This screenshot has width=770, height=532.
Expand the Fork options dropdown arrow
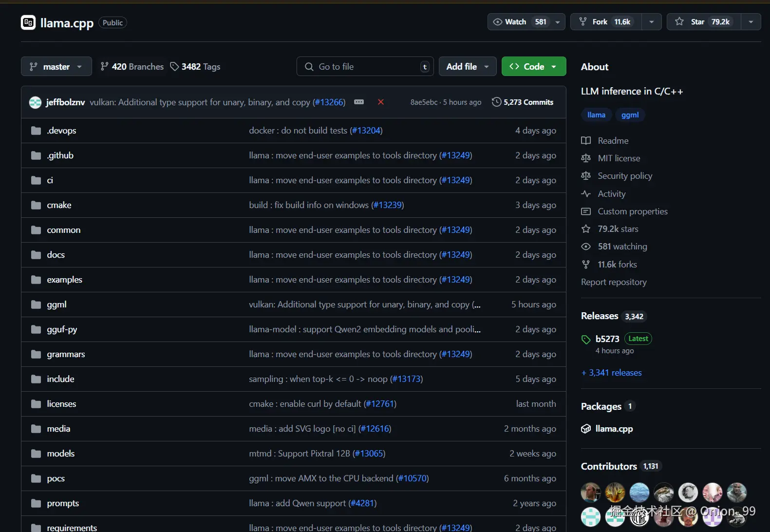(x=652, y=22)
